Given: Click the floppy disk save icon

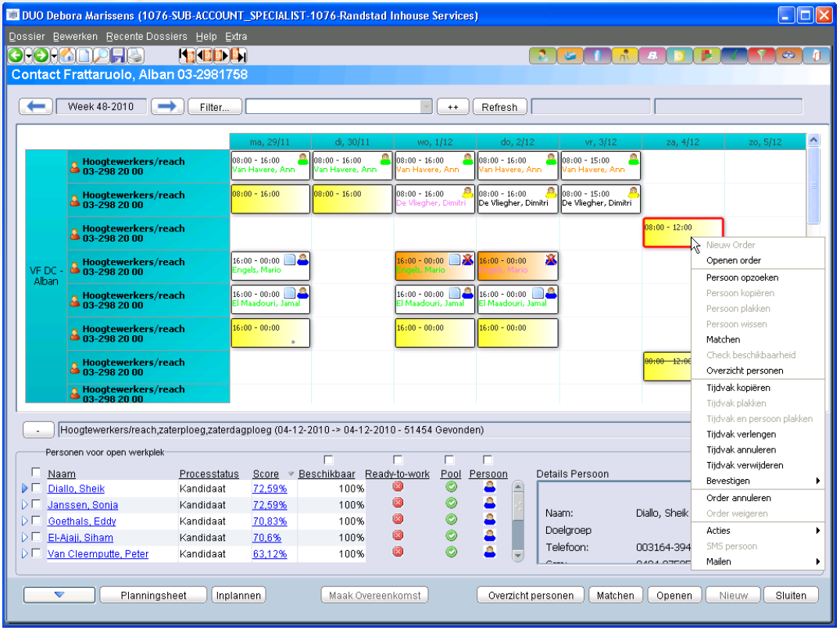Looking at the screenshot, I should click(x=118, y=55).
